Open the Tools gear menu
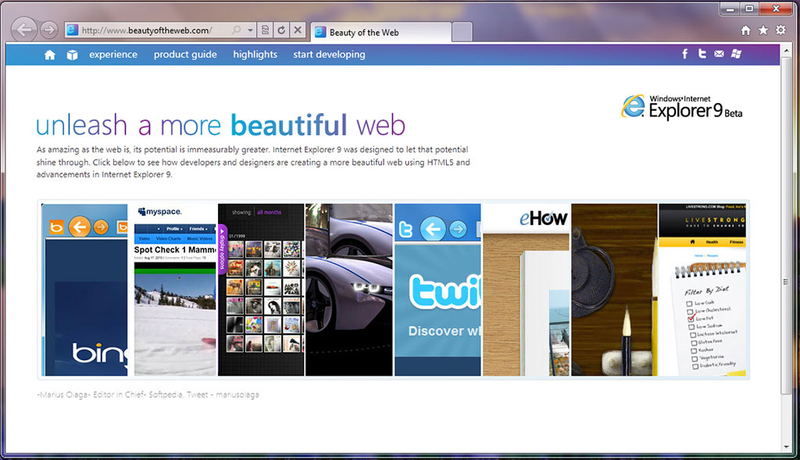Screen dimensions: 800x460 tap(780, 30)
